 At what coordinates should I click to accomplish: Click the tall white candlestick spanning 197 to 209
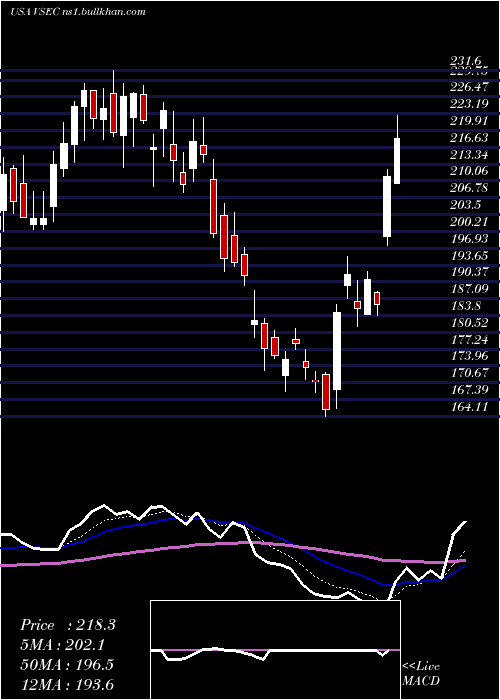[x=387, y=206]
